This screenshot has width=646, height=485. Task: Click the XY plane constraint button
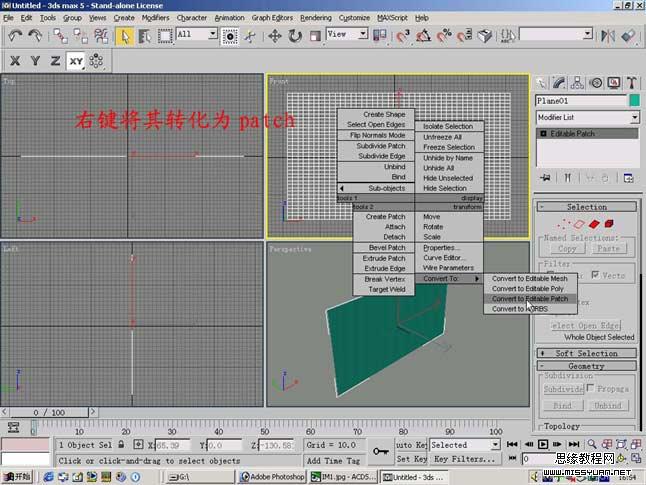76,61
